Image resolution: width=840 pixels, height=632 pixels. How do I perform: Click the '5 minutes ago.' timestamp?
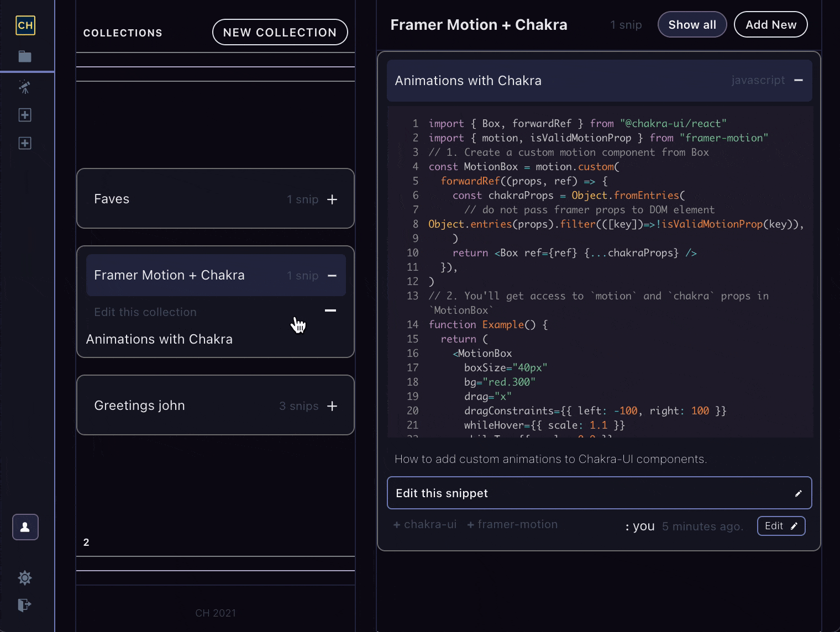(x=703, y=526)
